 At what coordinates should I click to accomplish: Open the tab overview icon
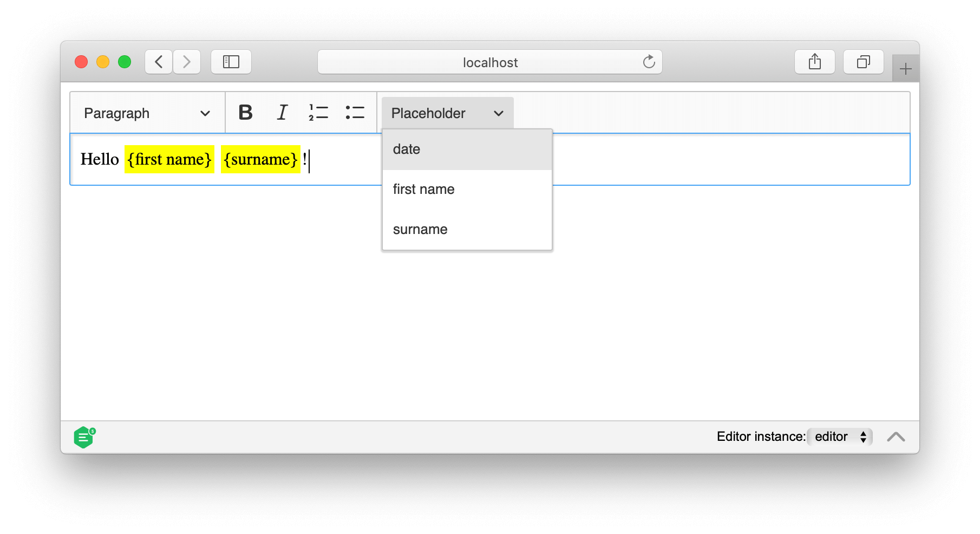pyautogui.click(x=863, y=62)
